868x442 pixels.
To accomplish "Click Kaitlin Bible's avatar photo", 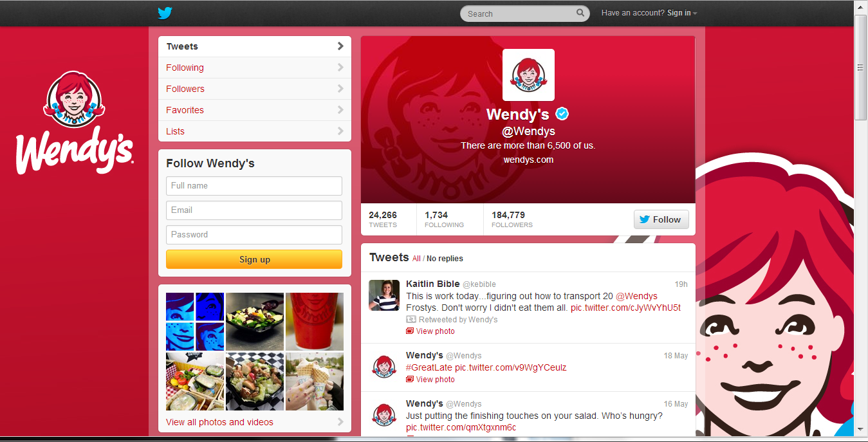I will click(385, 295).
